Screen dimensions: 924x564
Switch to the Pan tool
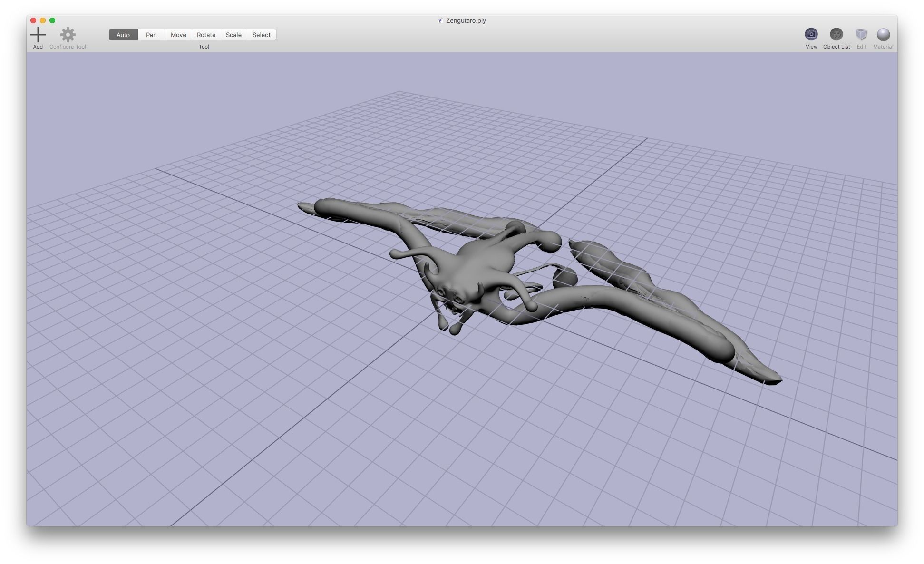coord(151,35)
